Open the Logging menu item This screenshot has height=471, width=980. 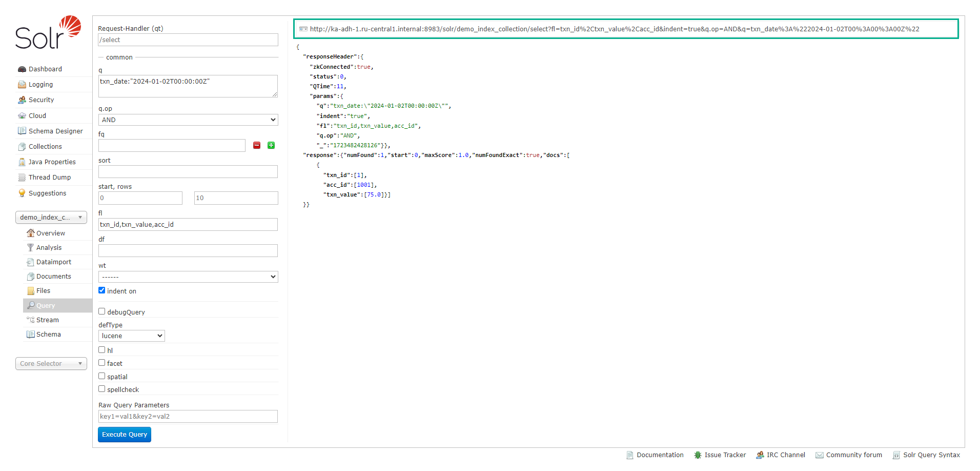pyautogui.click(x=40, y=85)
